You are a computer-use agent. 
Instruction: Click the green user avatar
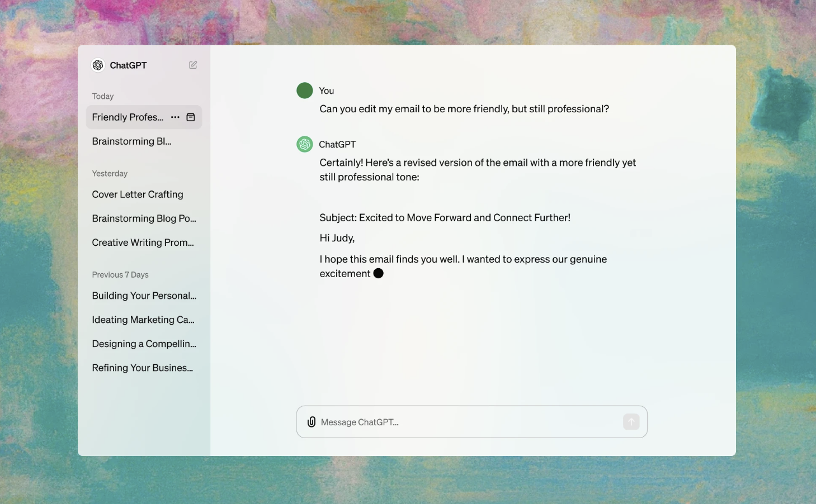click(x=304, y=91)
